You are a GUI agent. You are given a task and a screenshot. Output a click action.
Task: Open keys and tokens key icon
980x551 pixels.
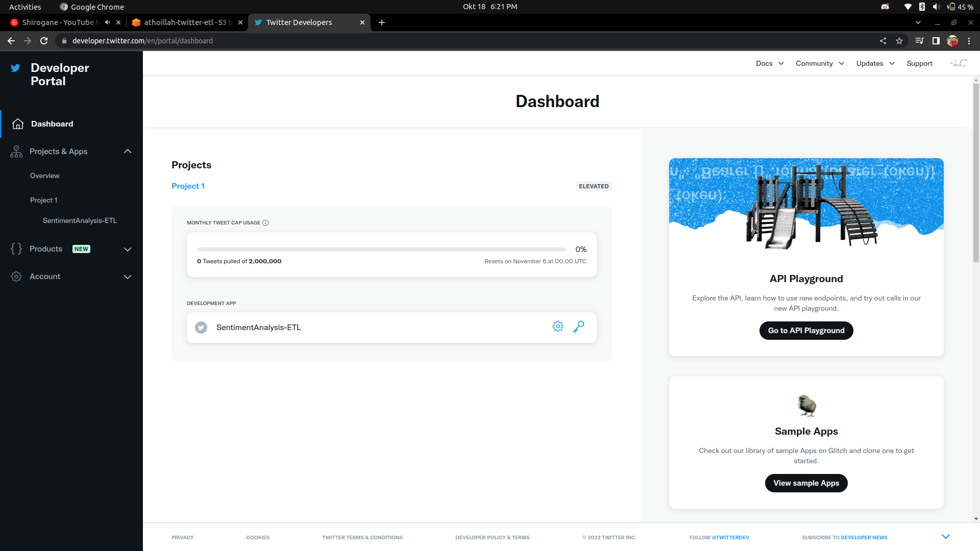point(578,327)
